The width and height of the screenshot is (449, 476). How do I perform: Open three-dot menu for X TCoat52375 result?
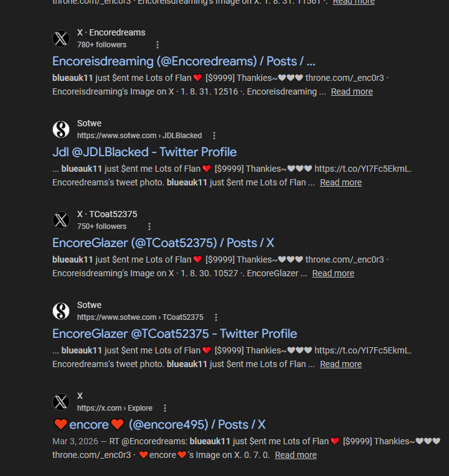149,226
